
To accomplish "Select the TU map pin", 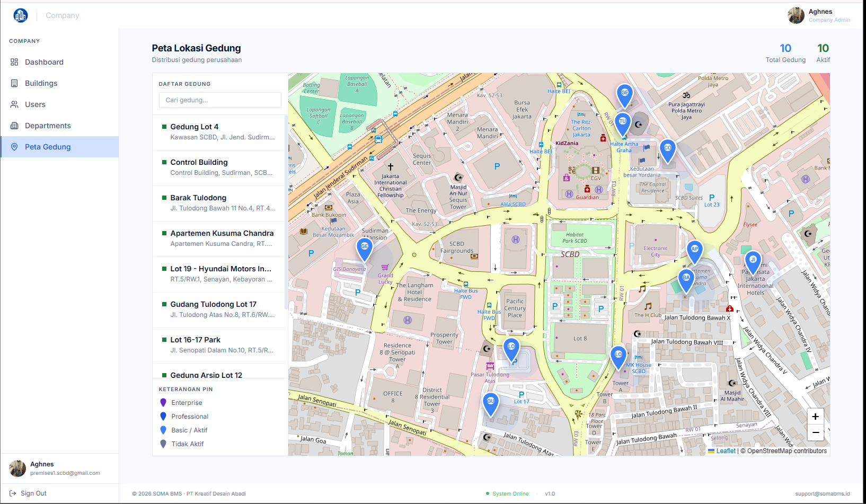I will coord(623,125).
